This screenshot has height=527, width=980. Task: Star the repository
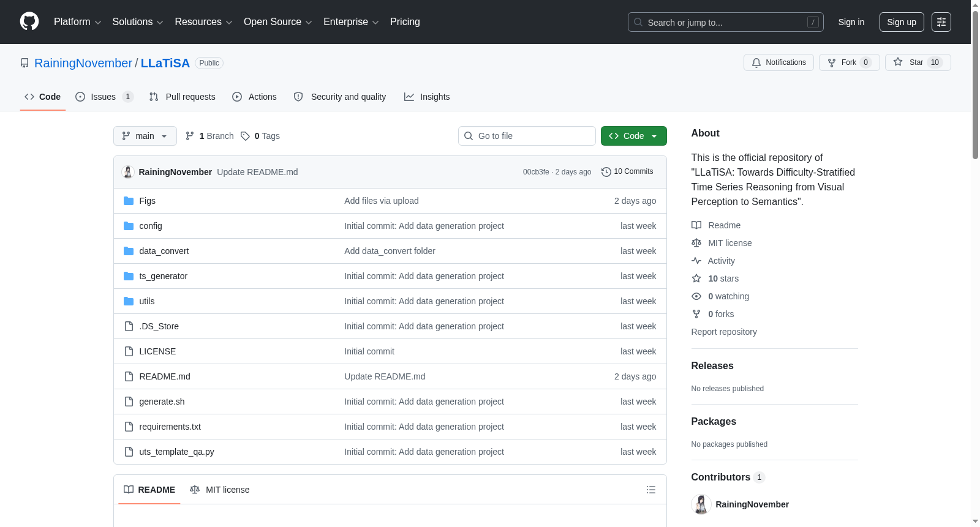(x=918, y=62)
